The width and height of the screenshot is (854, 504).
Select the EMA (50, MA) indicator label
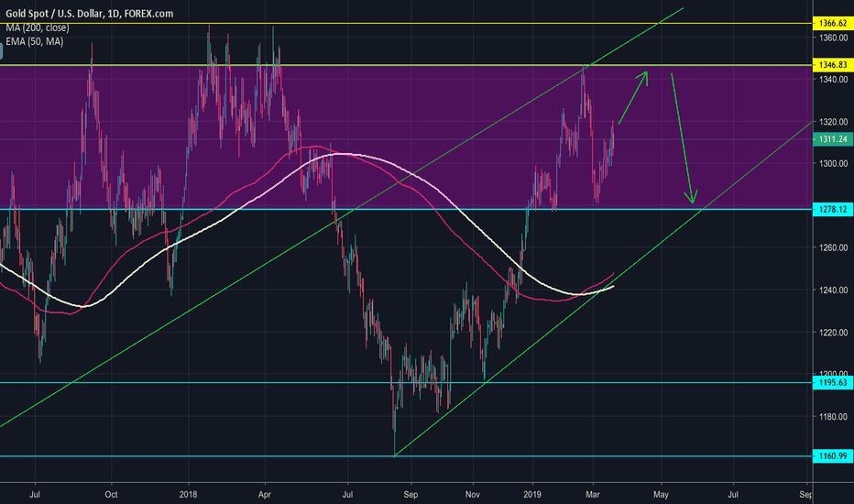(34, 41)
